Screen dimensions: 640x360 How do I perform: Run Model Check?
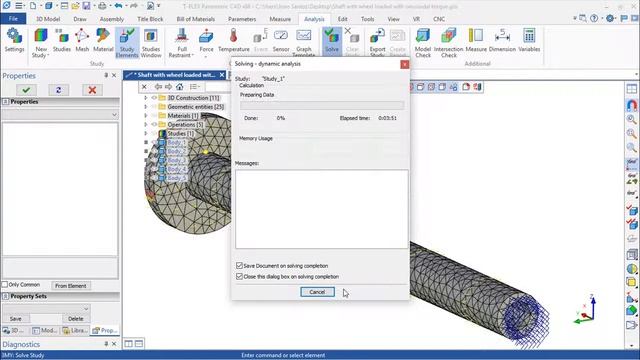coord(423,42)
